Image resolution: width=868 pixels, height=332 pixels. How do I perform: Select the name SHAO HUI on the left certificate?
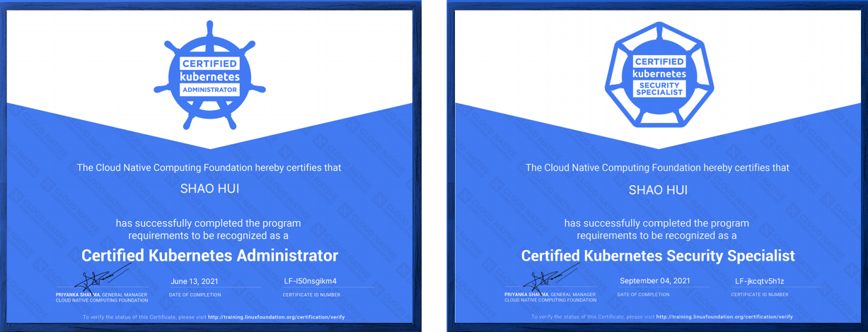(209, 190)
